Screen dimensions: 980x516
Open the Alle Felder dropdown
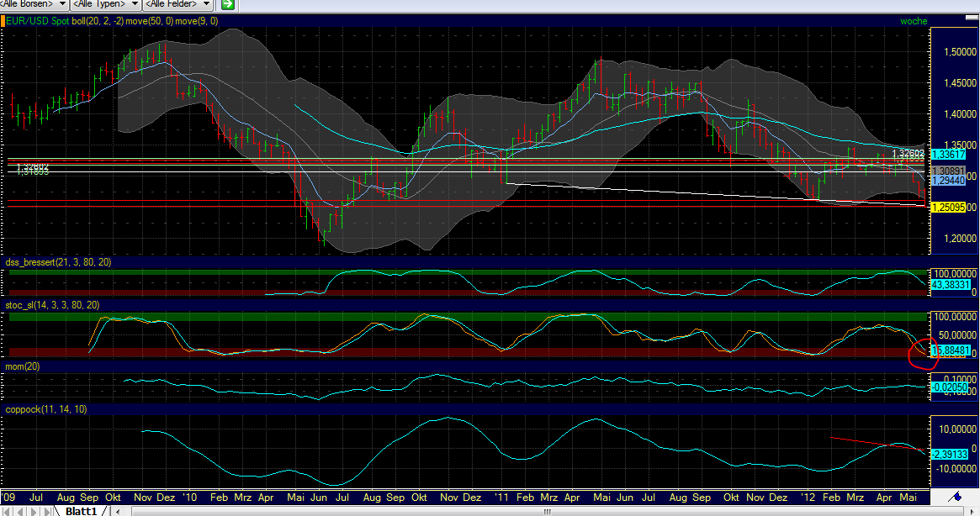tap(177, 4)
